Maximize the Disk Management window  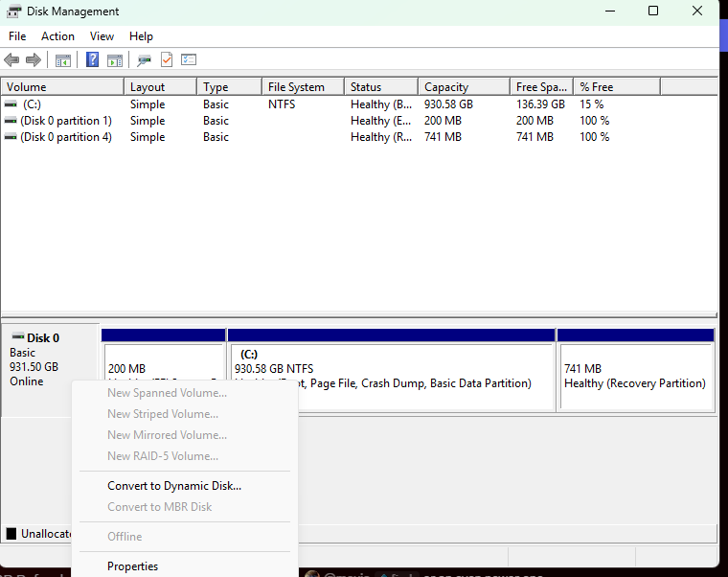[653, 12]
